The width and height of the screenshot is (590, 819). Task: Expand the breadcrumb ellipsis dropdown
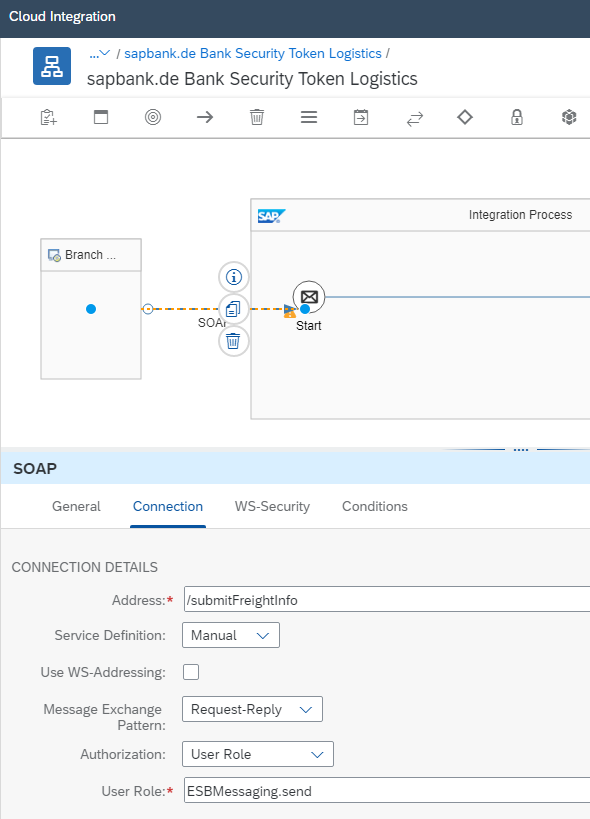tap(100, 53)
